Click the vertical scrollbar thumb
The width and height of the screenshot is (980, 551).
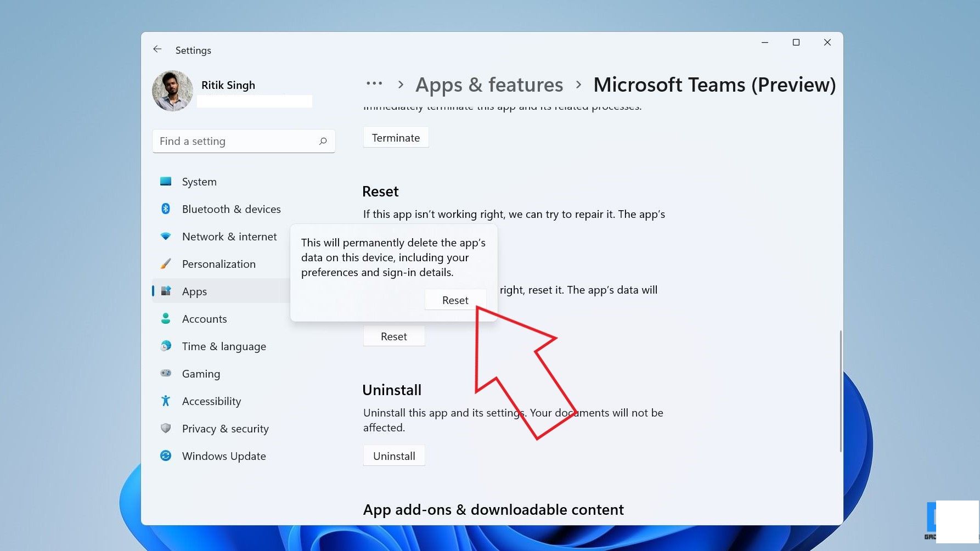840,391
